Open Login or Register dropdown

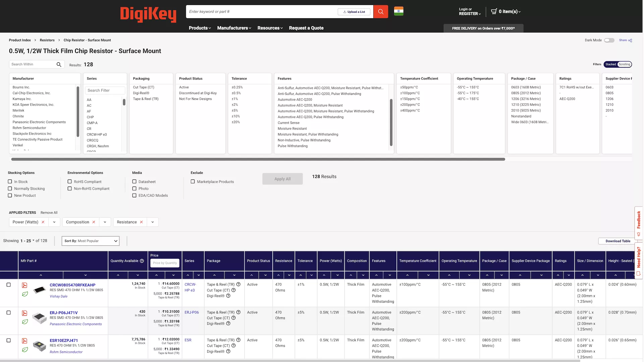pos(470,11)
